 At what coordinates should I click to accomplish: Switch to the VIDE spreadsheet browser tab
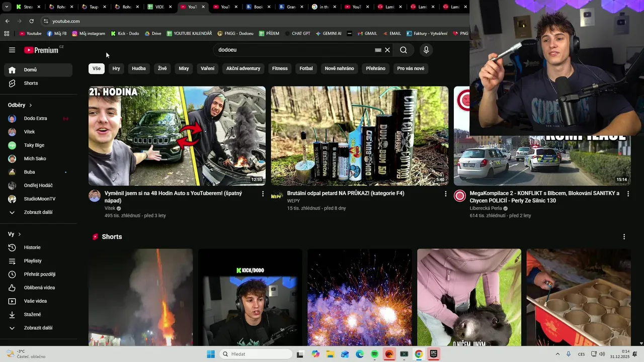coord(159,7)
